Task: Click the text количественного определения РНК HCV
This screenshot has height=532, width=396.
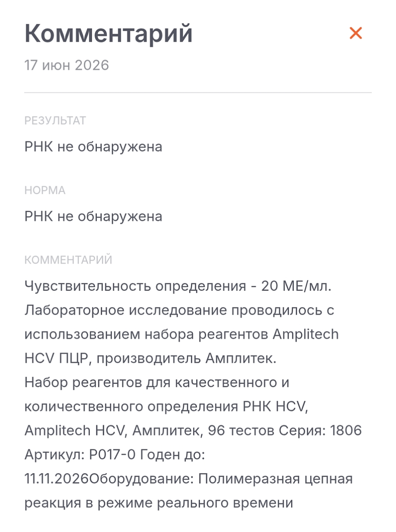Action: [166, 407]
